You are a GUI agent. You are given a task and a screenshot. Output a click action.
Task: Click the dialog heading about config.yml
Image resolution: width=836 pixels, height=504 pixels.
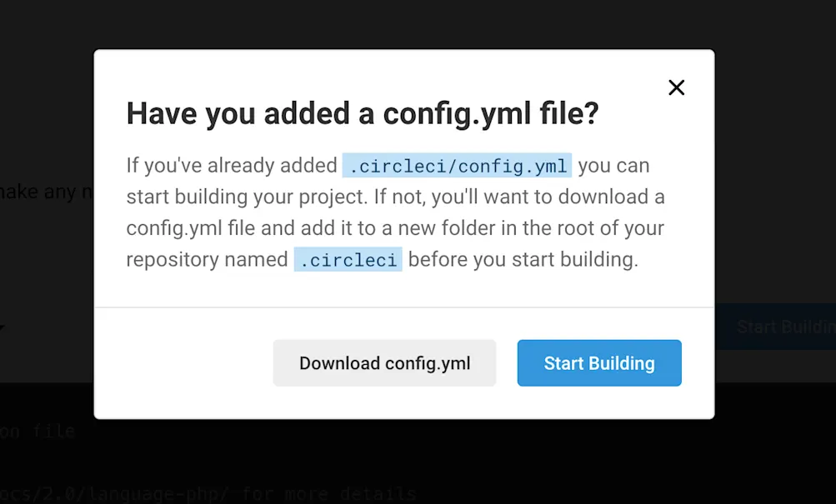362,113
